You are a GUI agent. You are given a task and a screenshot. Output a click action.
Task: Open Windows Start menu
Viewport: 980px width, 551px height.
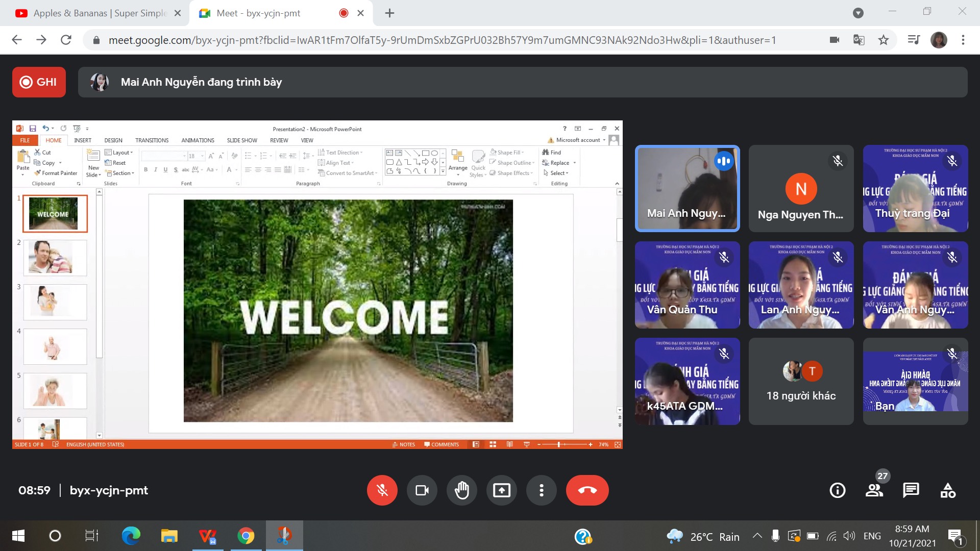[x=18, y=536]
